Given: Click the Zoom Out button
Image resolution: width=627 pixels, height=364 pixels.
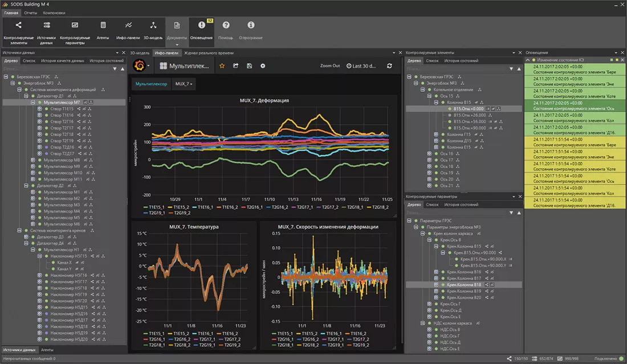Looking at the screenshot, I should pyautogui.click(x=330, y=66).
